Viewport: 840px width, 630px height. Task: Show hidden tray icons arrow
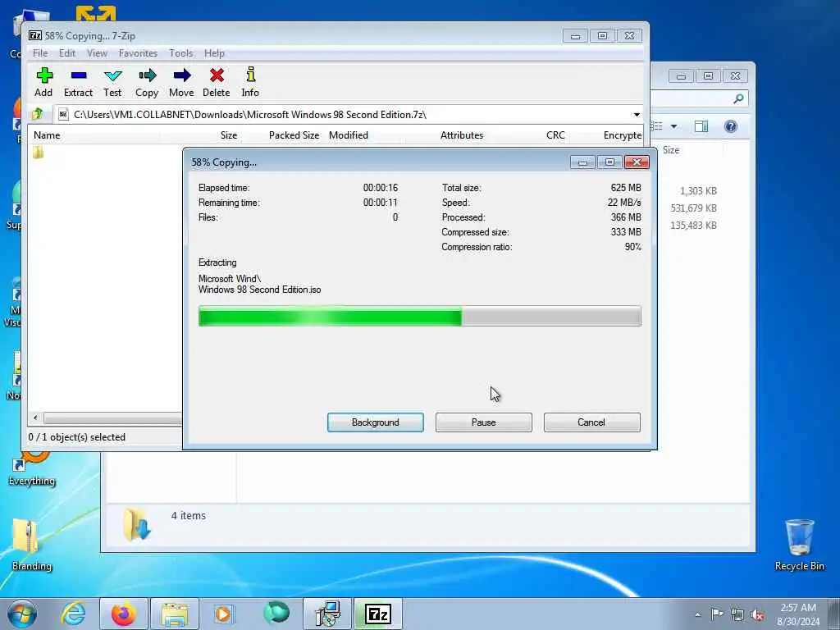[x=697, y=614]
